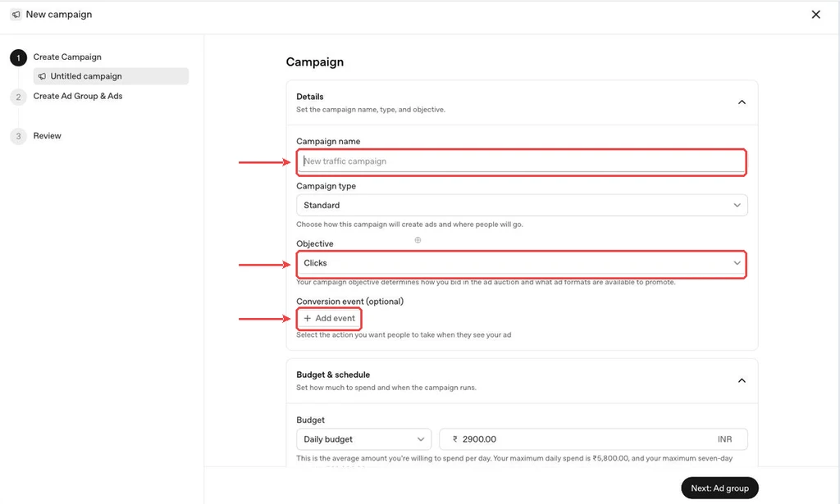This screenshot has width=840, height=504.
Task: Select Untitled campaign in the sidebar
Action: click(x=111, y=76)
